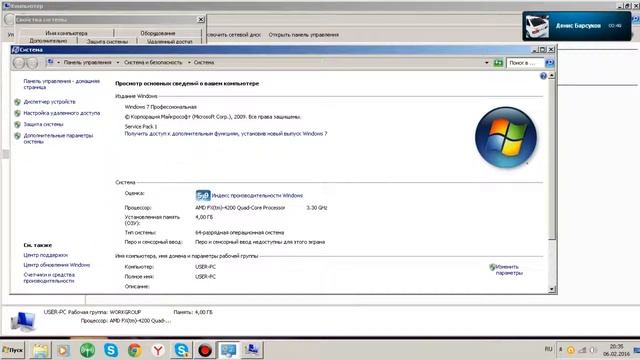
Task: Click the scrollbar down arrow in Система window
Action: tap(552, 289)
